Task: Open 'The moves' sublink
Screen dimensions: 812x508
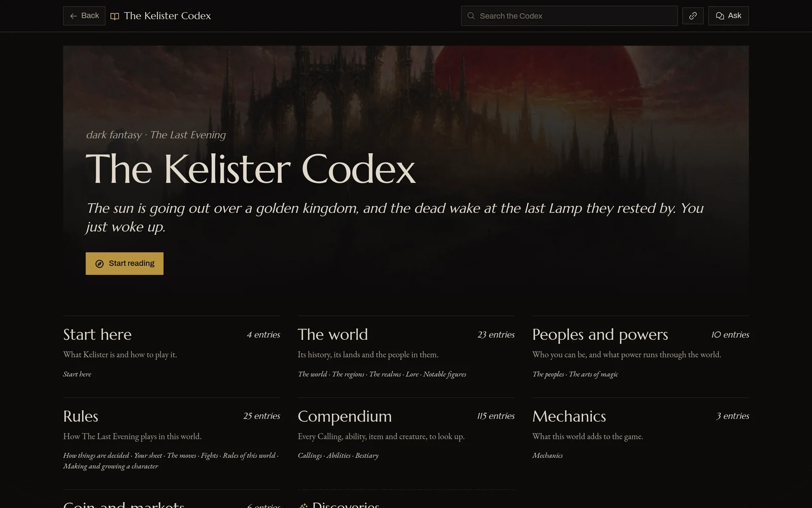Action: coord(182,456)
